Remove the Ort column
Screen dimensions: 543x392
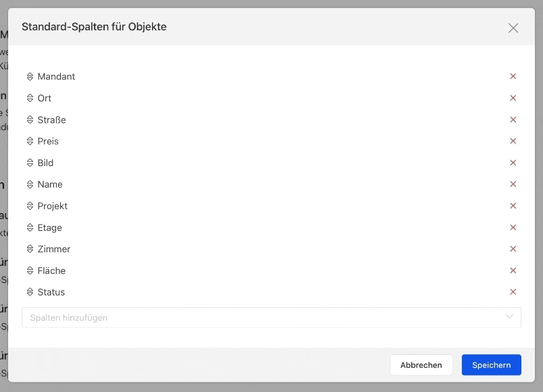(x=513, y=98)
